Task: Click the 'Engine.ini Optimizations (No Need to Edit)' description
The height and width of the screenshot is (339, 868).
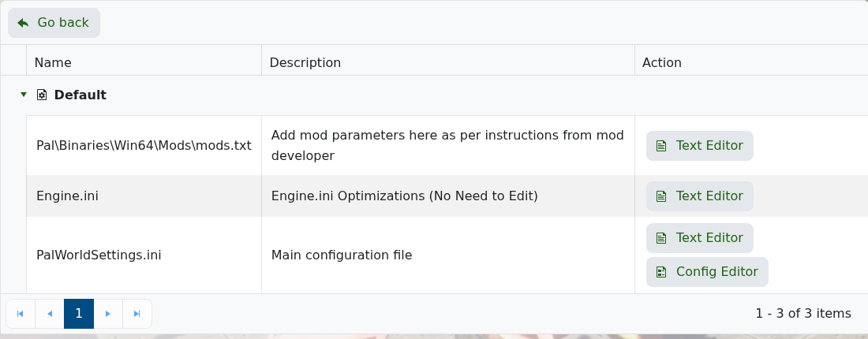Action: click(x=404, y=196)
